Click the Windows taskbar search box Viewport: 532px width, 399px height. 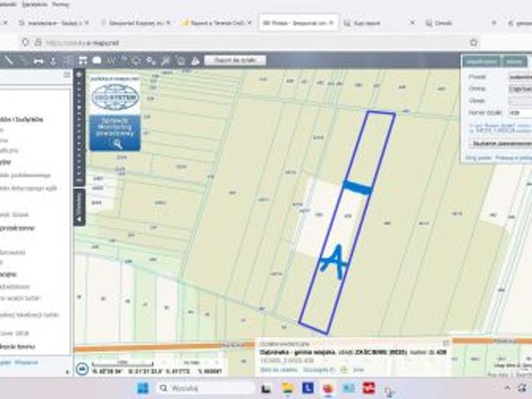205,388
